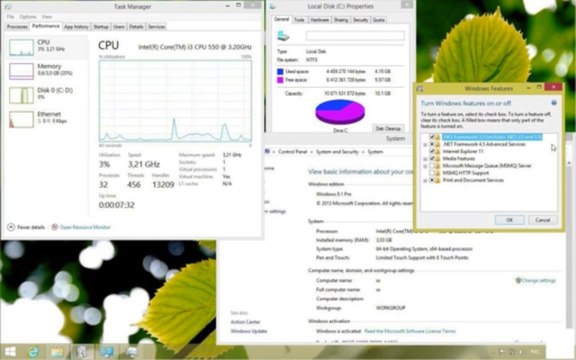
Task: Switch to the Startup tab
Action: click(101, 27)
